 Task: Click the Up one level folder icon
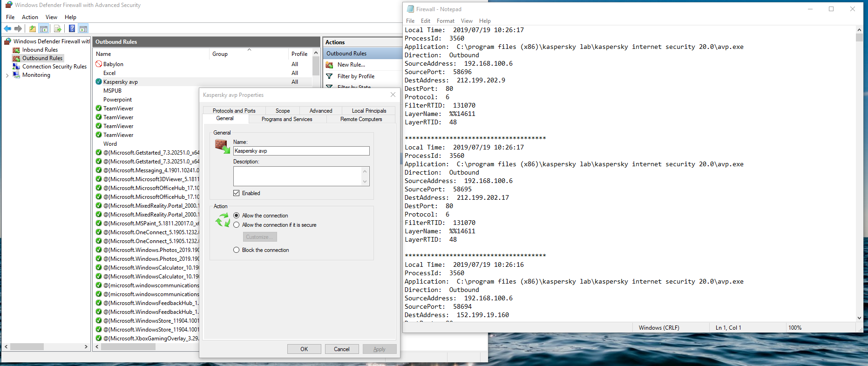[33, 29]
